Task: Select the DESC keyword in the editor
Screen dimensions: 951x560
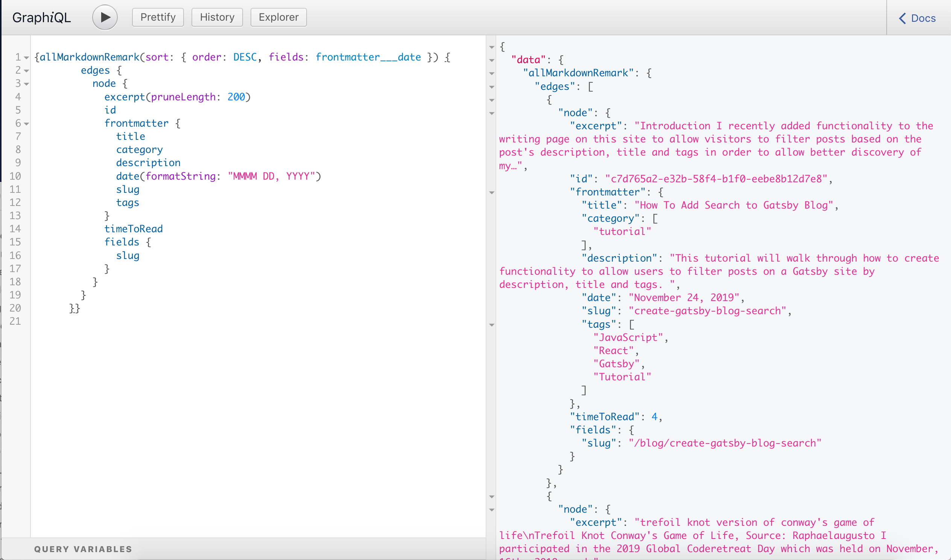Action: click(x=245, y=57)
